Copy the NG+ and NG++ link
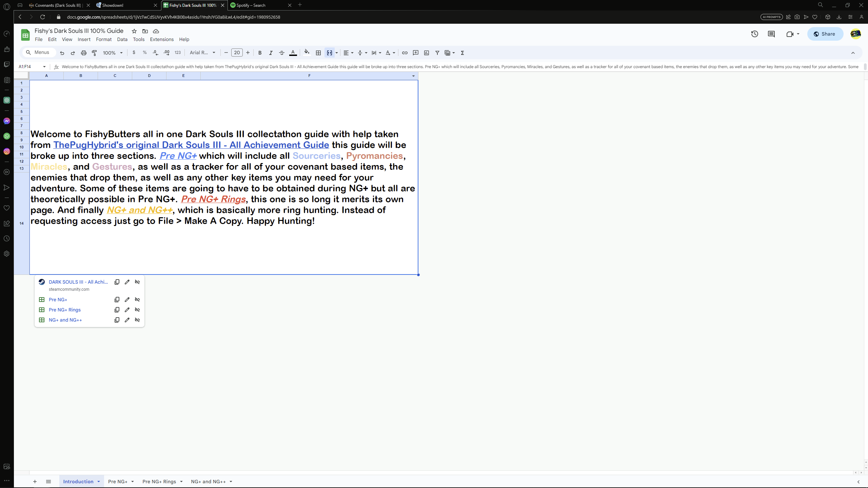 tap(117, 320)
